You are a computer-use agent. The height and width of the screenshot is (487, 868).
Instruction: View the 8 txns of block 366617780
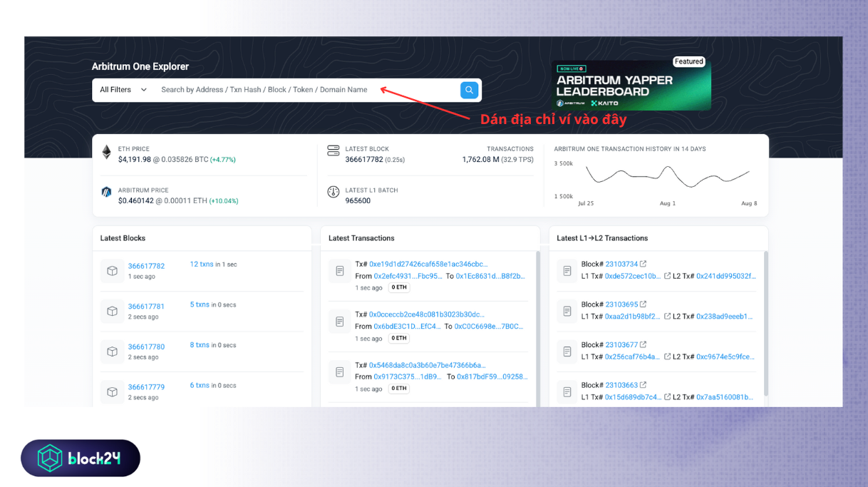200,345
